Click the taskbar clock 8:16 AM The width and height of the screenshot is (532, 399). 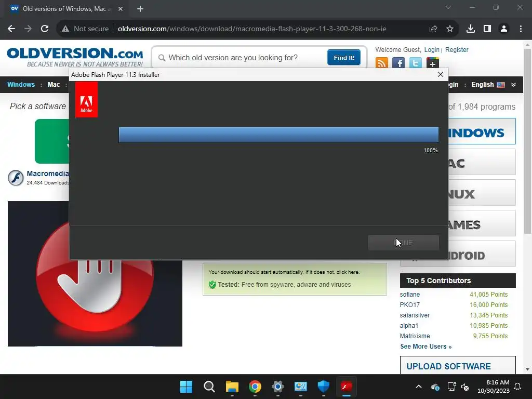tap(494, 387)
